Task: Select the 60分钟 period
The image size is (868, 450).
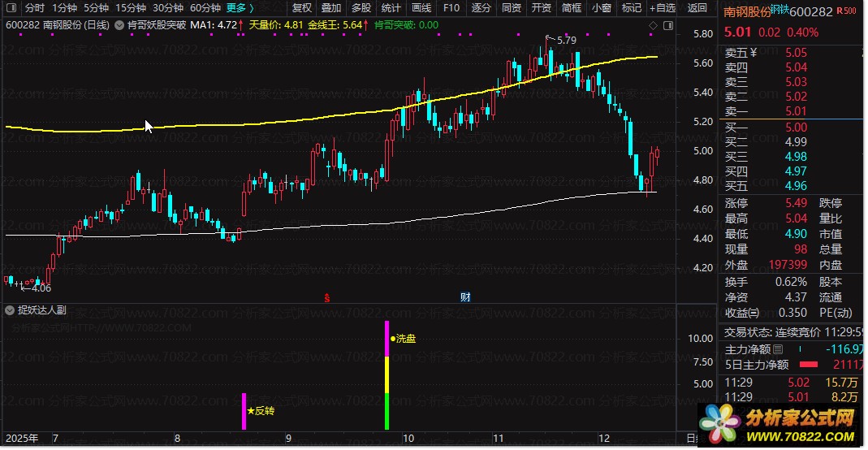Action: (x=205, y=8)
